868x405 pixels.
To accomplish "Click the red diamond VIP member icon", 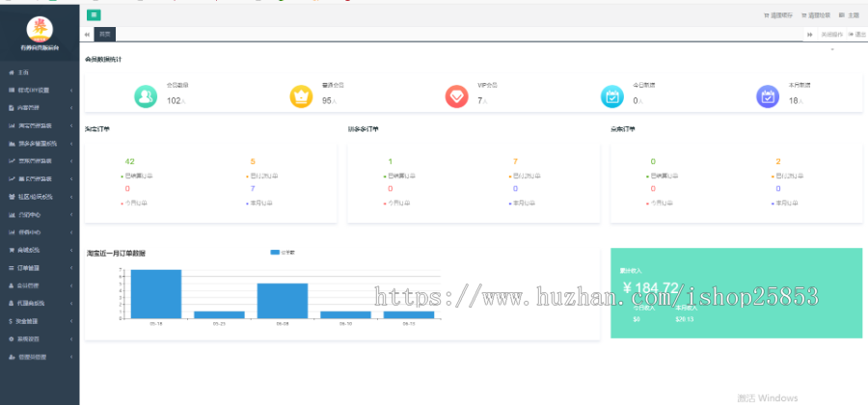I will [456, 95].
